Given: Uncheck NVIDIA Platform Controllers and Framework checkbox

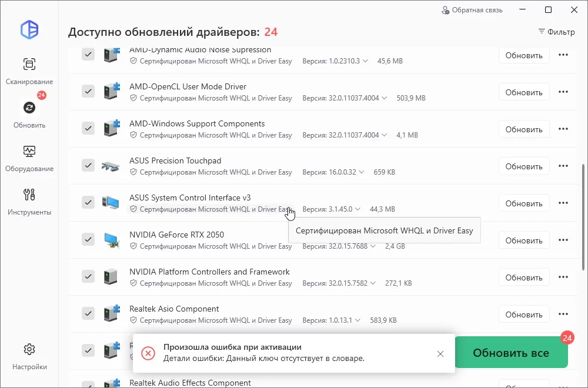Looking at the screenshot, I should click(88, 276).
